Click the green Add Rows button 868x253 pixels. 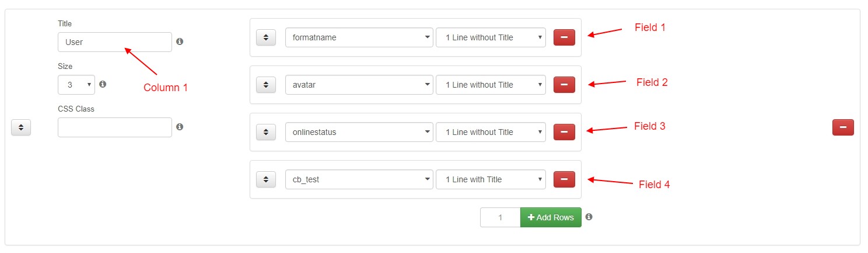click(x=551, y=217)
